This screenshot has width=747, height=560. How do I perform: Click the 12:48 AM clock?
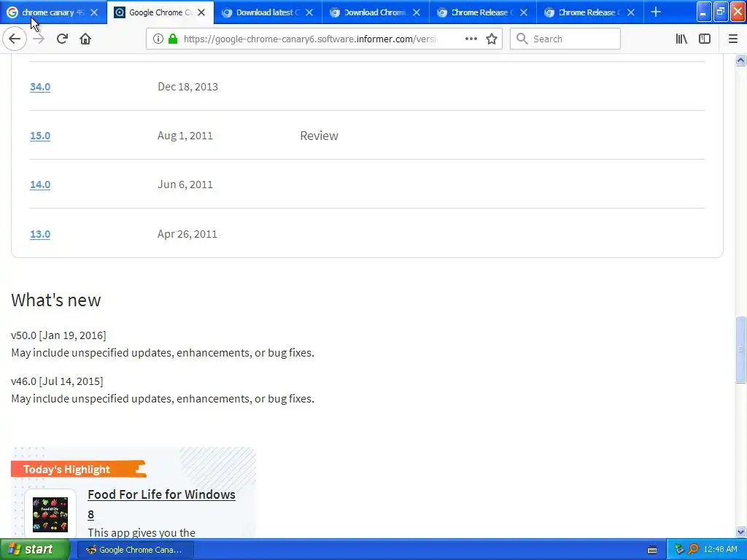[720, 550]
